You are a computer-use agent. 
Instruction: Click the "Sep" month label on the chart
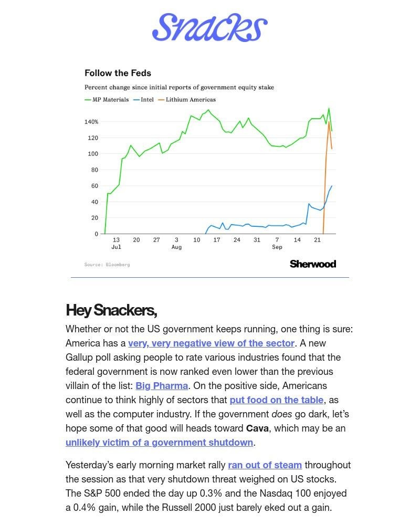click(277, 247)
